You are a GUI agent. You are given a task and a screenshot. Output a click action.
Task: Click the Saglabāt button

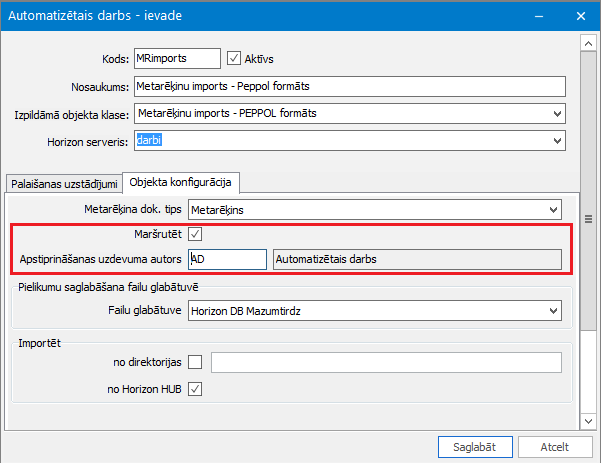pos(474,447)
